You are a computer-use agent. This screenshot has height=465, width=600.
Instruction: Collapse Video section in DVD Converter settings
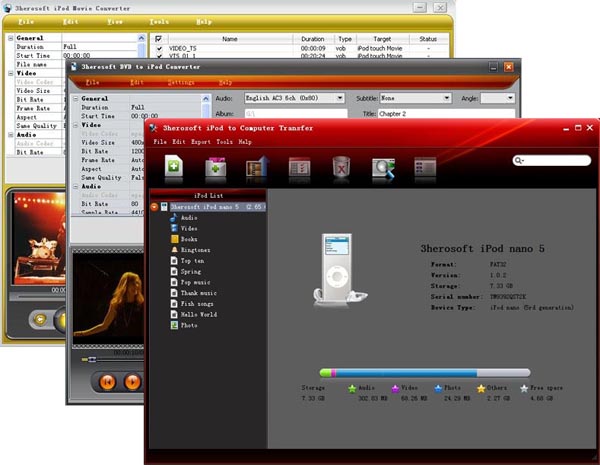[x=76, y=125]
